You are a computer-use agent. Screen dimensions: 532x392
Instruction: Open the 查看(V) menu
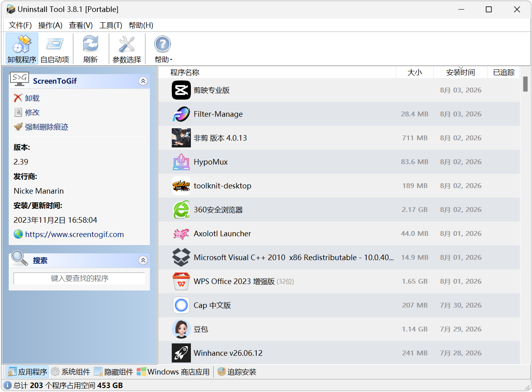[81, 25]
